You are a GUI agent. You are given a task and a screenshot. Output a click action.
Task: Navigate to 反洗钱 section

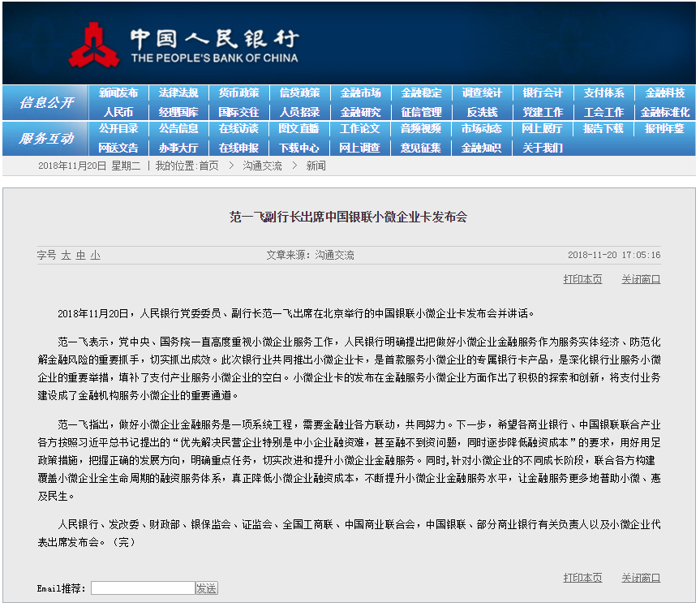point(482,112)
